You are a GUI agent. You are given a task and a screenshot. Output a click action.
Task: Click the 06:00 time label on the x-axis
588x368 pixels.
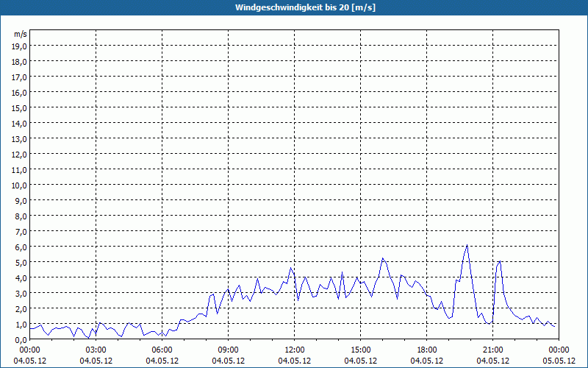(162, 350)
